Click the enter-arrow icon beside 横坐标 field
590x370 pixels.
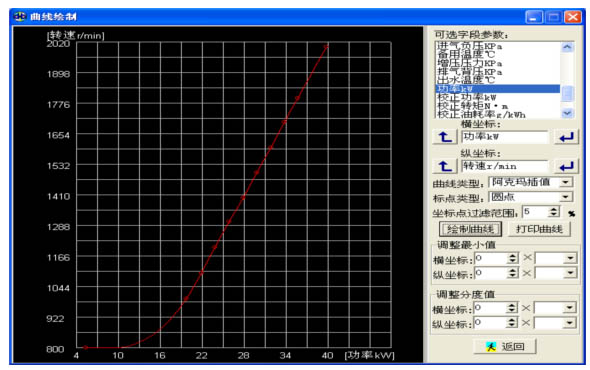(x=566, y=137)
